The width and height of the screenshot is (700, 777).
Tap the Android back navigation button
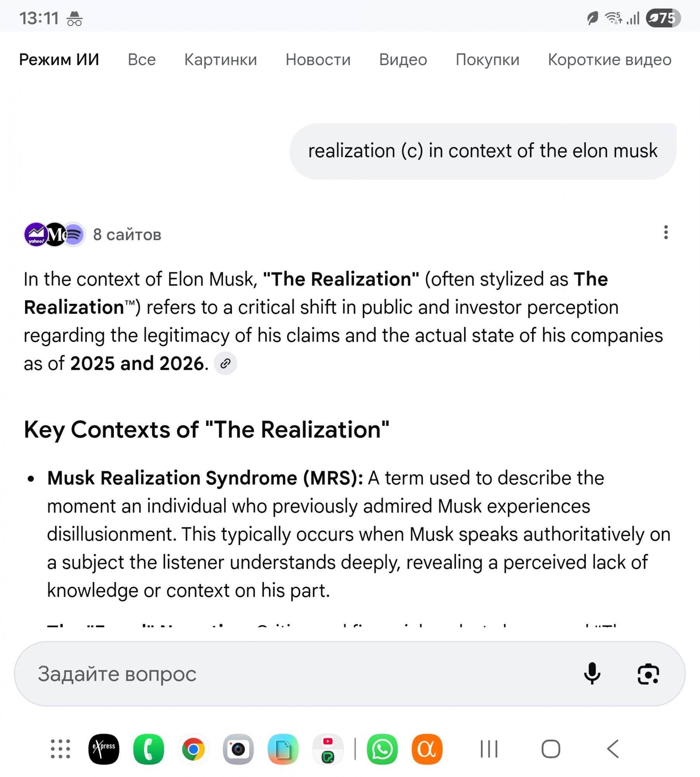[x=613, y=749]
